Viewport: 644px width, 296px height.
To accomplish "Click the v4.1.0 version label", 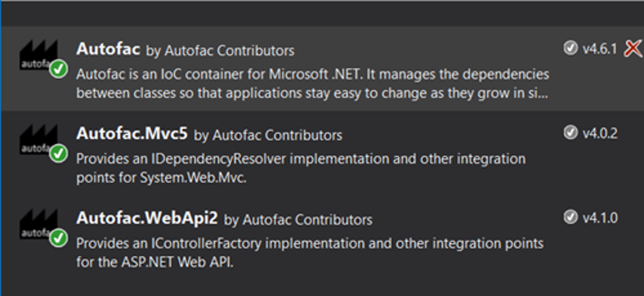I will [x=599, y=218].
